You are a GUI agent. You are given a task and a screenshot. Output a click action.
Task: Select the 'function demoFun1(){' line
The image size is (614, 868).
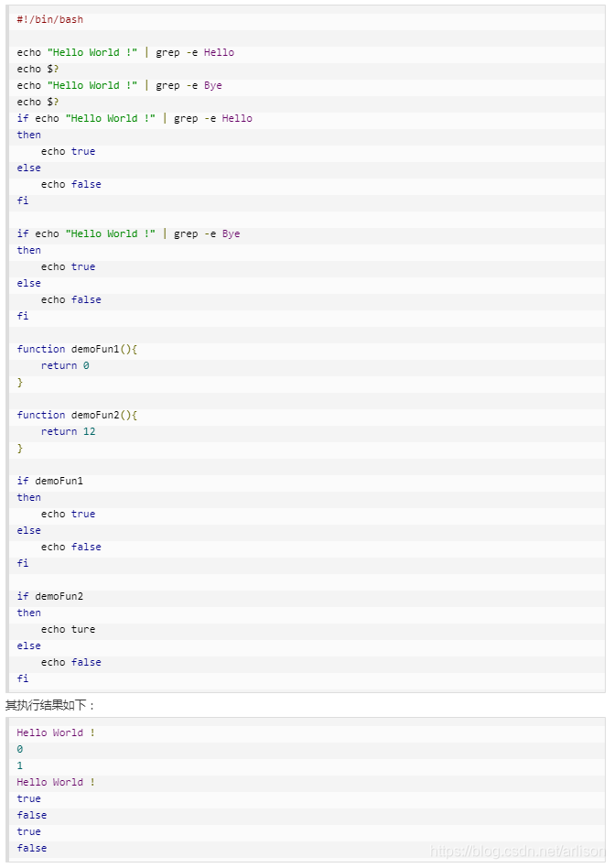pyautogui.click(x=77, y=349)
